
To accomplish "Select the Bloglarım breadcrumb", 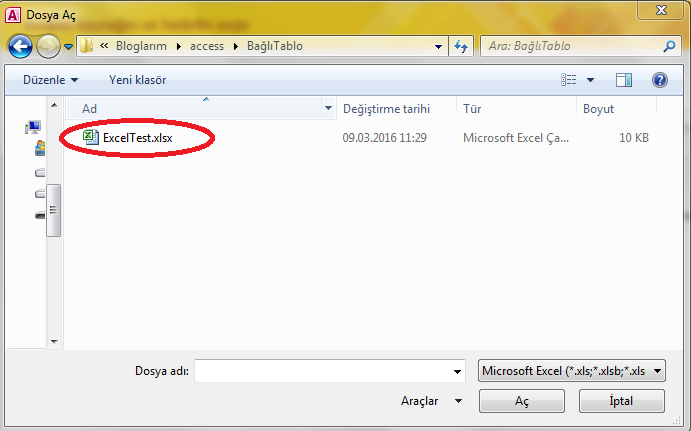I will (x=141, y=46).
